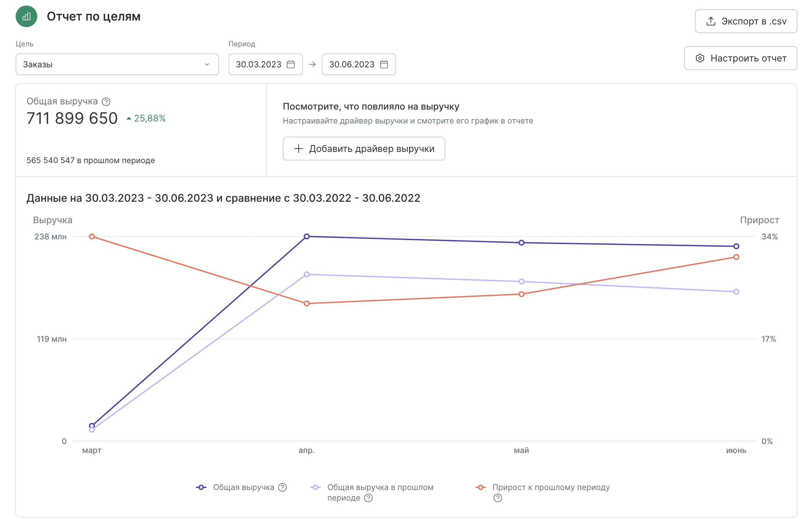Click the 565 540 547 previous period text
The image size is (812, 523).
click(91, 160)
